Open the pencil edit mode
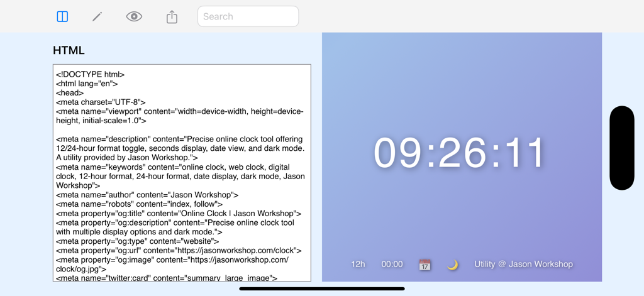The height and width of the screenshot is (296, 644). point(97,16)
